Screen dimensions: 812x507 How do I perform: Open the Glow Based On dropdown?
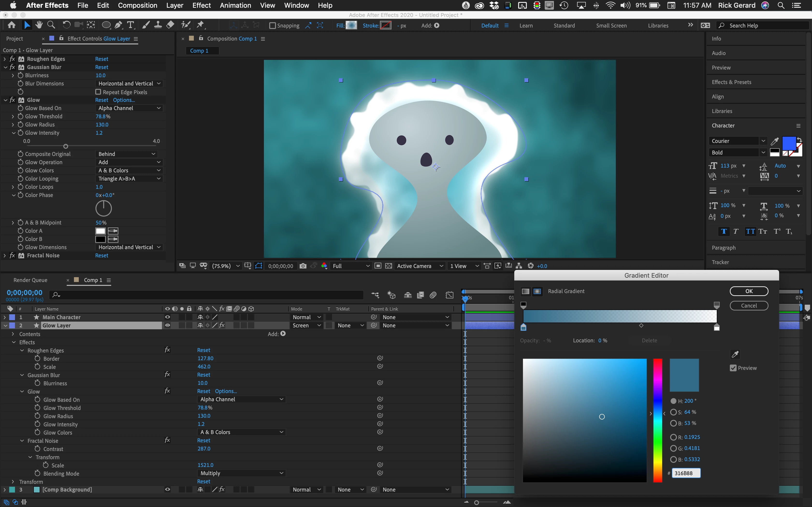click(129, 108)
